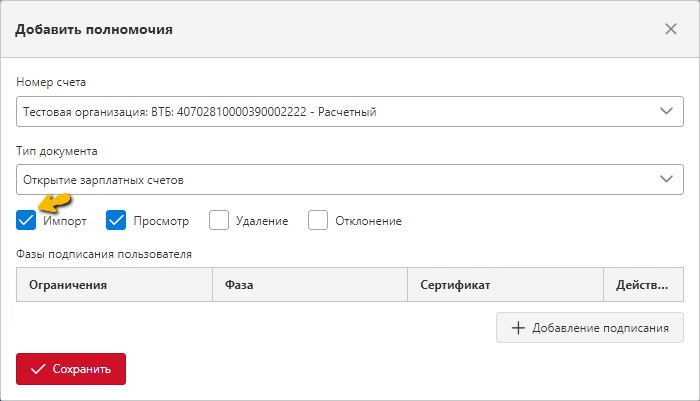Click the Фаза column header

pos(310,285)
